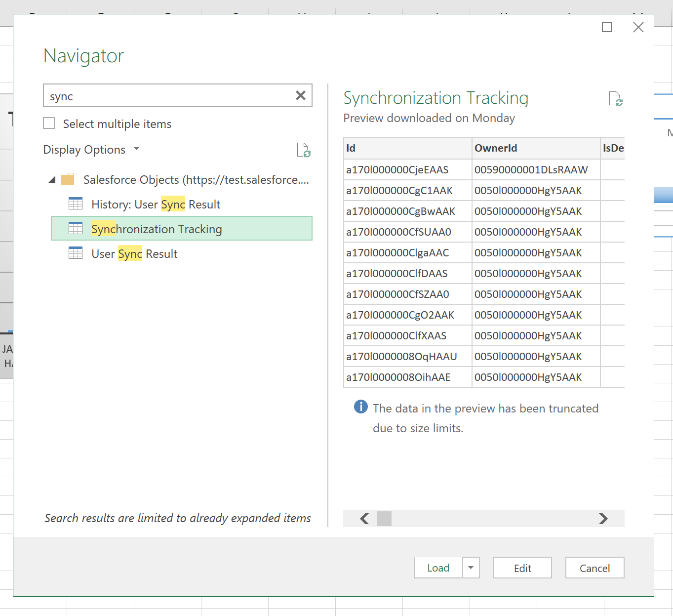Click table icon for Synchronization Tracking

coord(76,228)
